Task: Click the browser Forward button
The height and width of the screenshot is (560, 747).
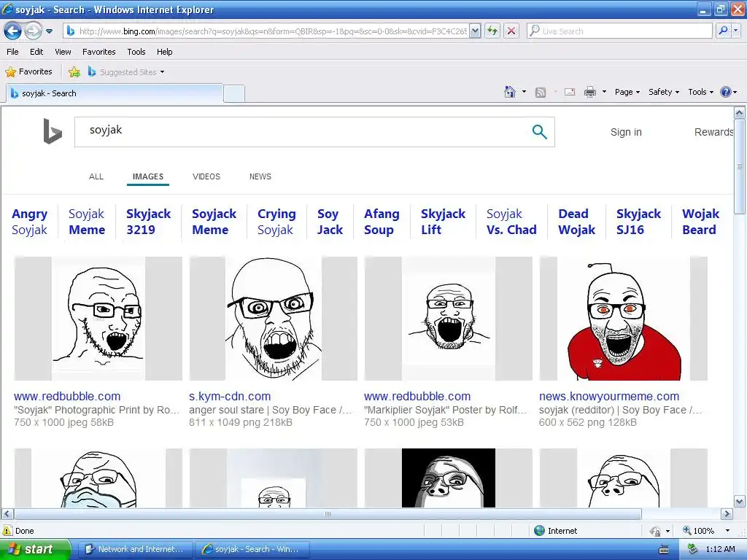Action: tap(33, 31)
